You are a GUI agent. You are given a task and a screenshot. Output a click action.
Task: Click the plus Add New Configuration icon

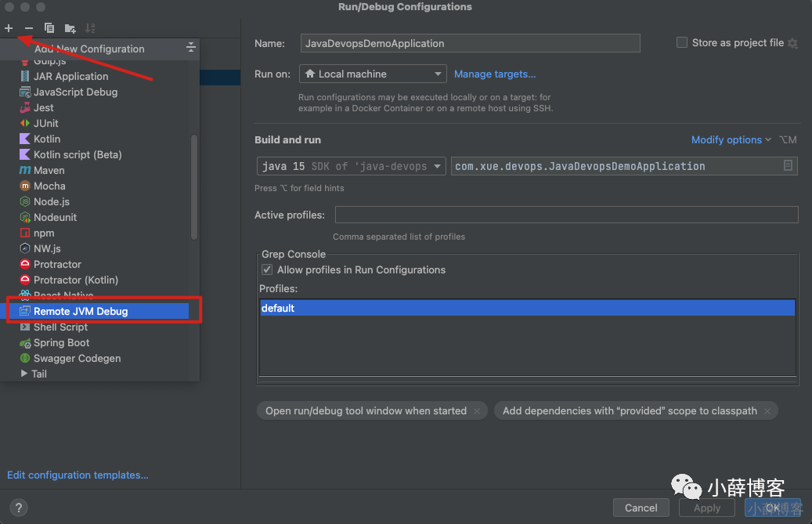[x=9, y=28]
